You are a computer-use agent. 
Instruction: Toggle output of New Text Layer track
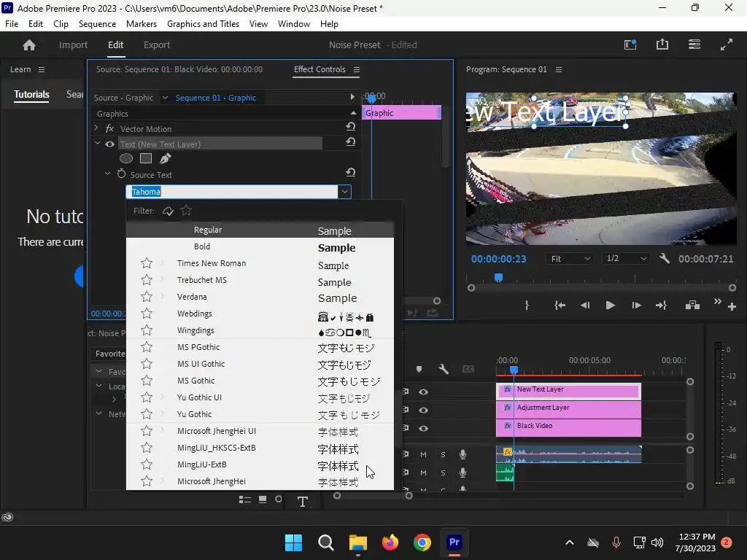[x=424, y=392]
